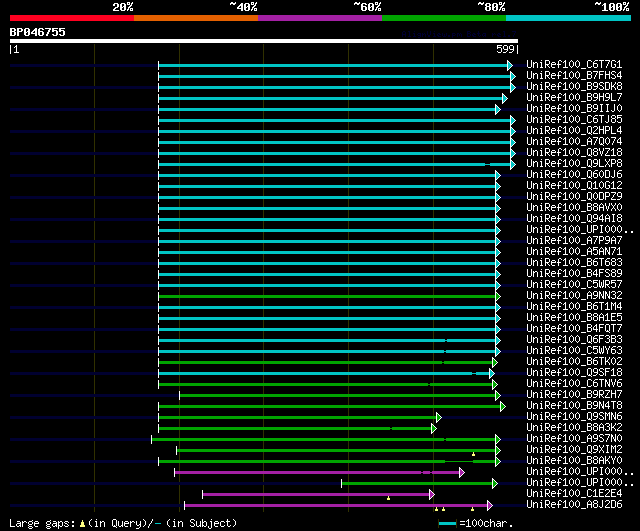This screenshot has width=640, height=531.
Task: Click the red 20% identity legend segment
Action: click(x=72, y=18)
